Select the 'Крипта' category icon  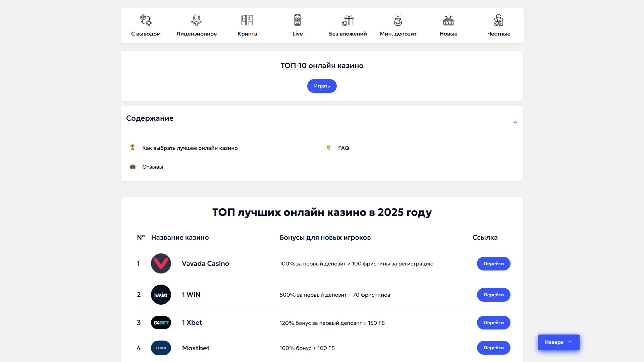coord(247,20)
